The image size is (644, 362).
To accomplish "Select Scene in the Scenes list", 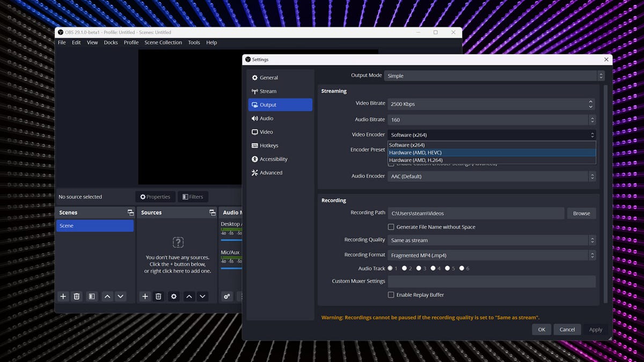I will pyautogui.click(x=95, y=226).
